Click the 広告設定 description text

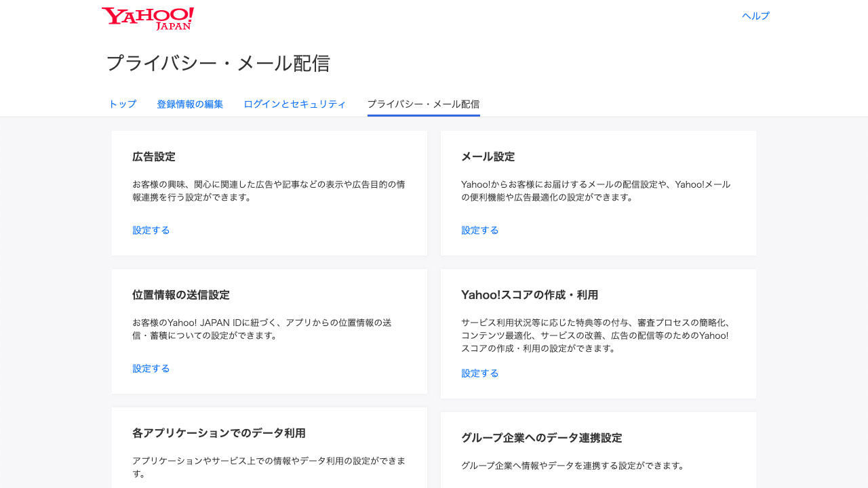[269, 190]
